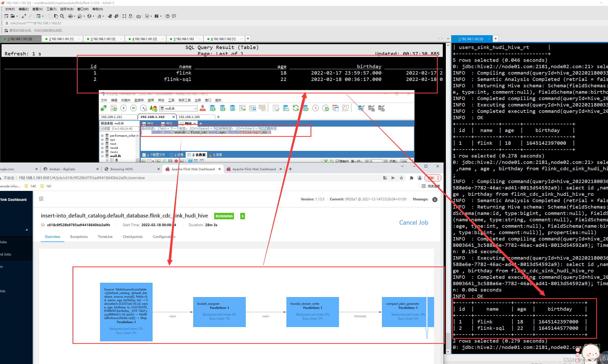Viewport: 608px width, 364px height.
Task: Open Flink Exceptions tab
Action: point(79,237)
